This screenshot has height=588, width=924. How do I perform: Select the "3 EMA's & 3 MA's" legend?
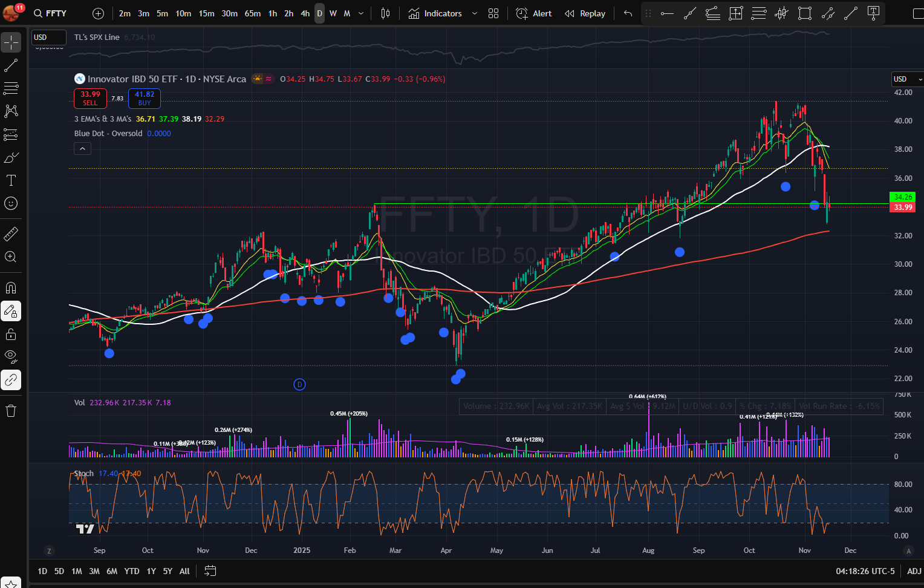[103, 119]
